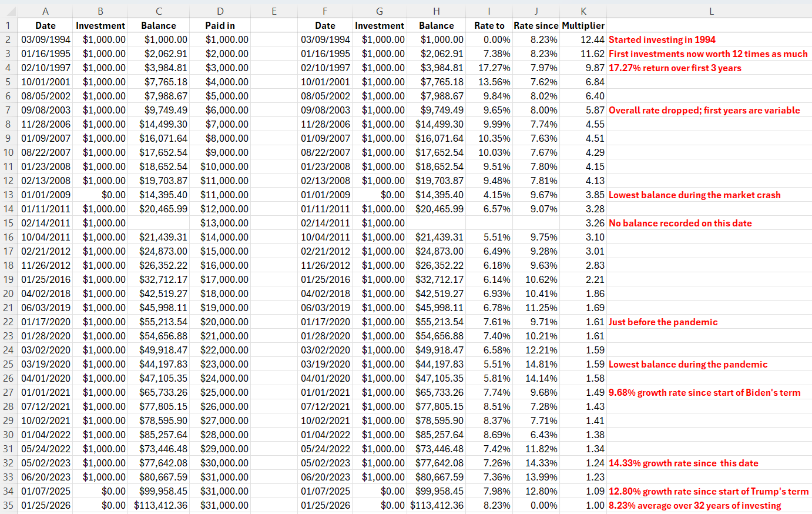The width and height of the screenshot is (812, 514).
Task: Click the Investment header cell in column B
Action: (x=100, y=25)
